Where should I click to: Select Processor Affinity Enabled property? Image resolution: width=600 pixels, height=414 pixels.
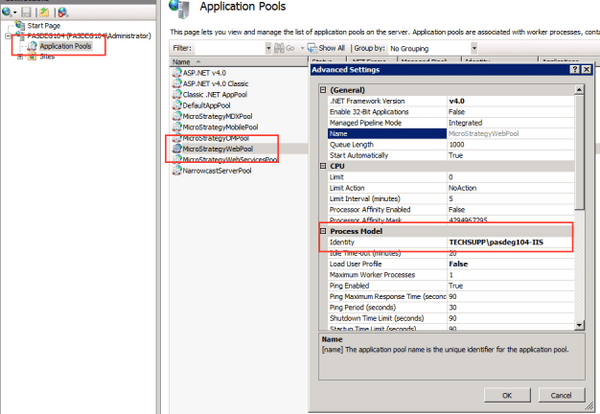pyautogui.click(x=451, y=210)
